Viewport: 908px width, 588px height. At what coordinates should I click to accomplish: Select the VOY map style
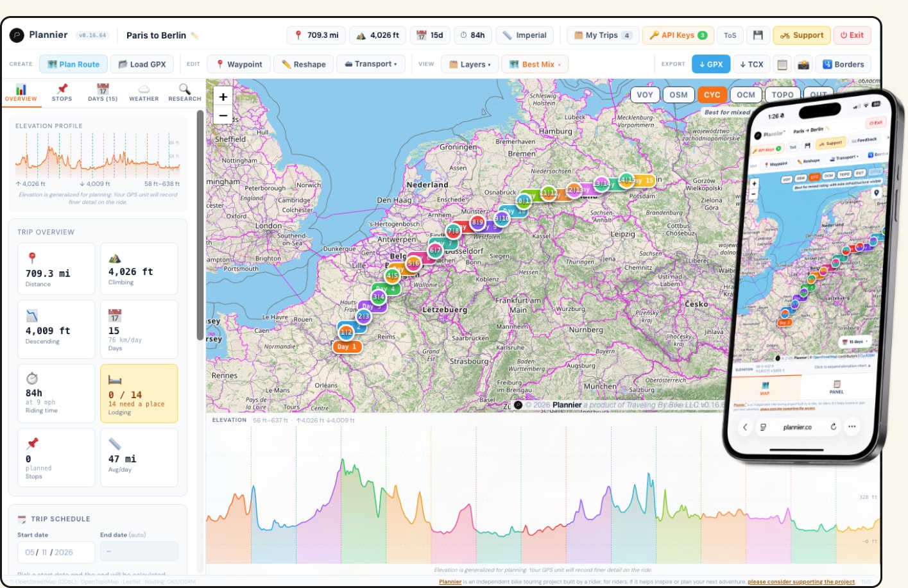click(645, 95)
